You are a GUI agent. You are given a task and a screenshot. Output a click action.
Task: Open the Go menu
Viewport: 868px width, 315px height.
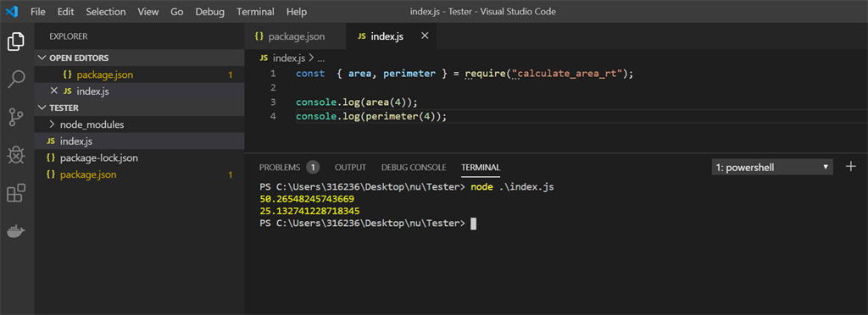[177, 12]
